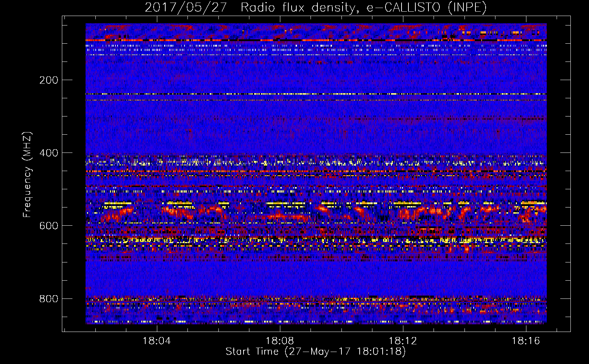Click the 800 frequency tick label
589x364 pixels.
(49, 299)
